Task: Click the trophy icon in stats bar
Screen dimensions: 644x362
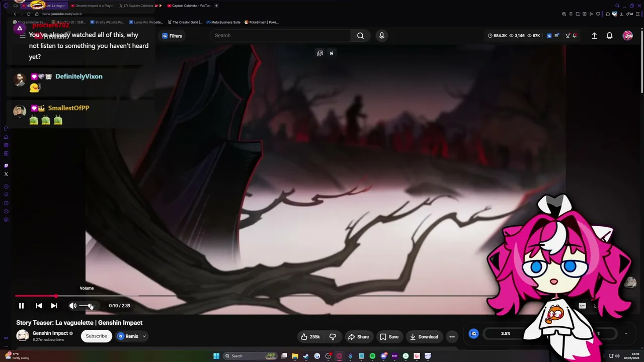Action: point(568,36)
